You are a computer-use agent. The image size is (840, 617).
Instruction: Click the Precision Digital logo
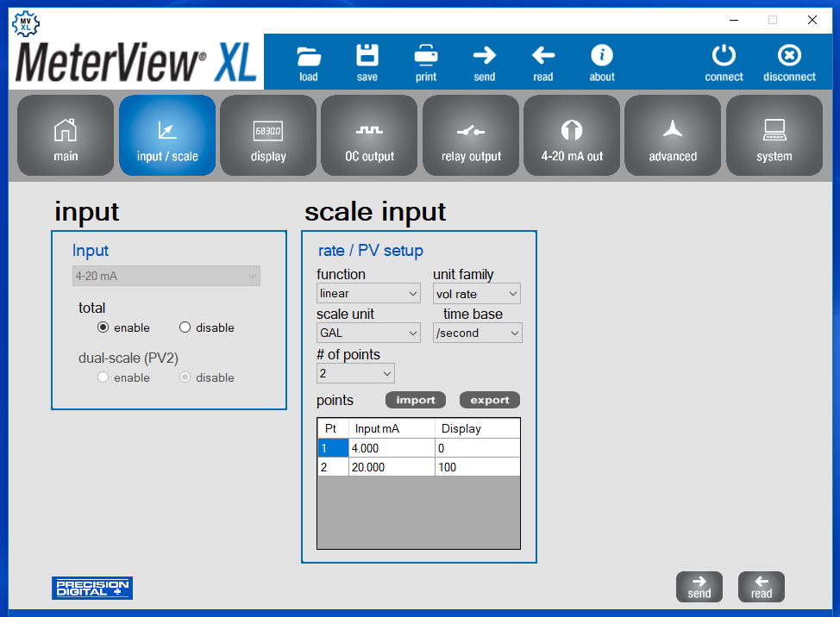(92, 588)
